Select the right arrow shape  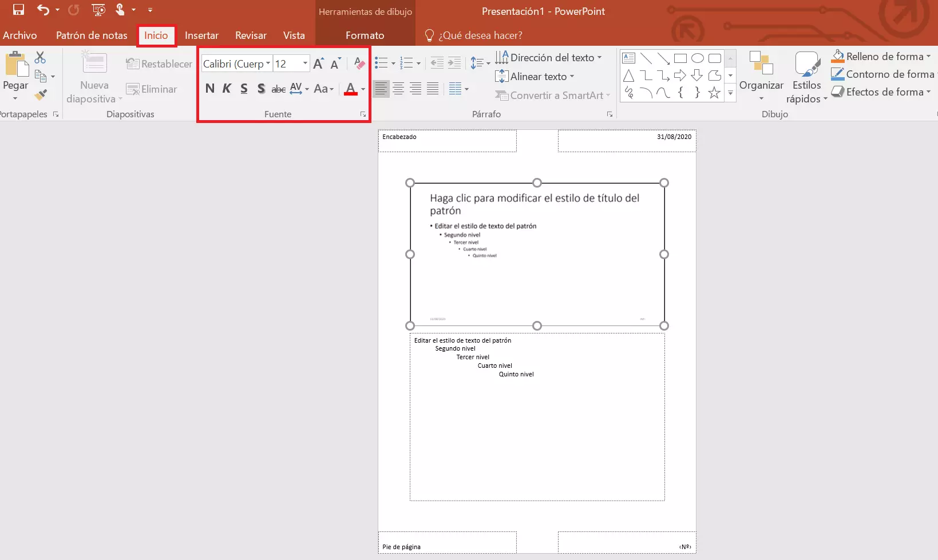[680, 76]
